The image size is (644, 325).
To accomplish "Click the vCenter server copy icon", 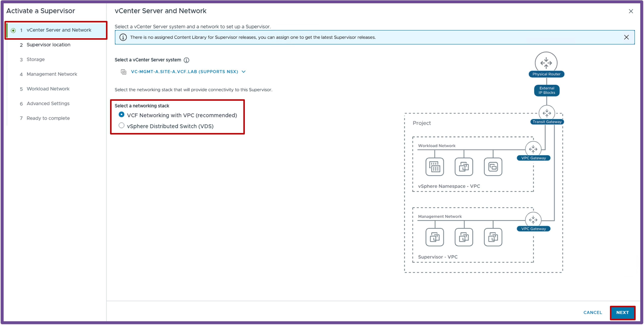I will (x=124, y=72).
